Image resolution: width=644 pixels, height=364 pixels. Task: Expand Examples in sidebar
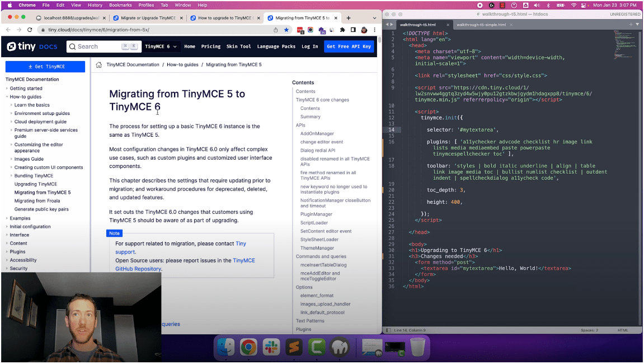click(7, 218)
